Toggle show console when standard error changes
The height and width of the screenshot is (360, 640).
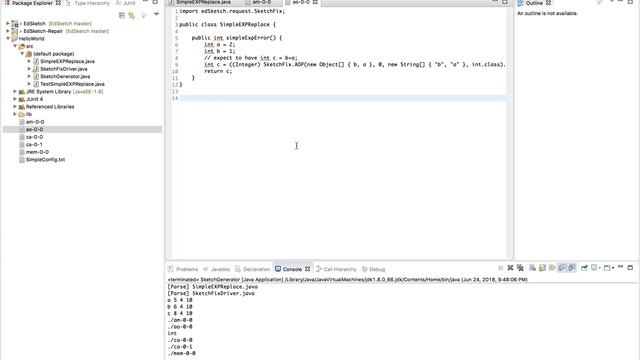point(571,268)
